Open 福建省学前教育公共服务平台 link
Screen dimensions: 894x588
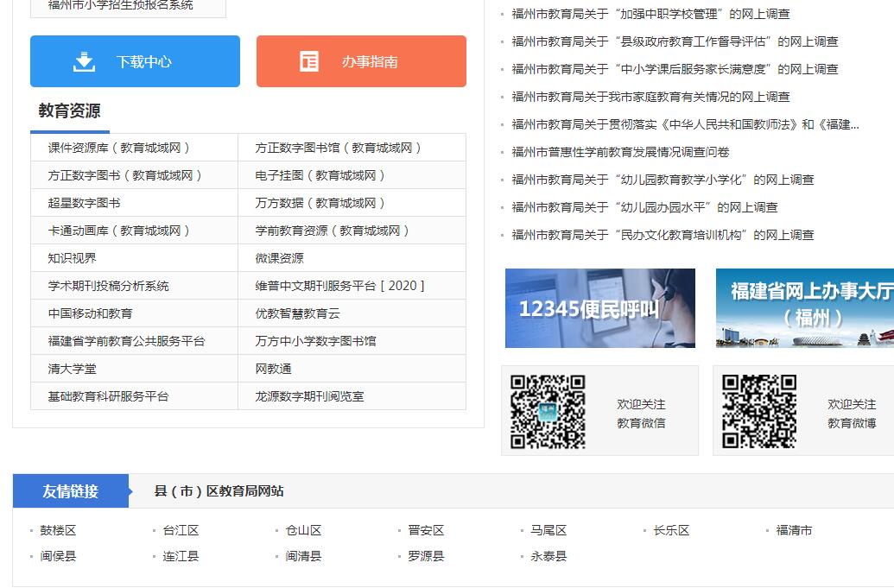click(126, 341)
